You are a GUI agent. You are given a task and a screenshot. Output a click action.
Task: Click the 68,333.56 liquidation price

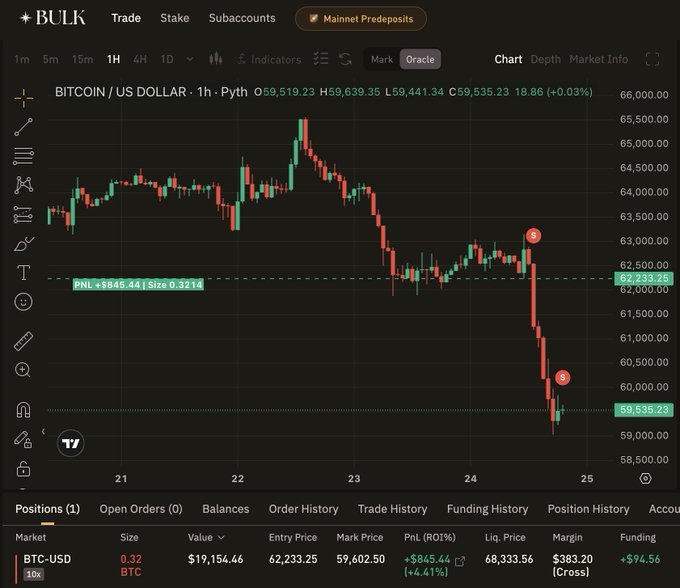point(509,559)
